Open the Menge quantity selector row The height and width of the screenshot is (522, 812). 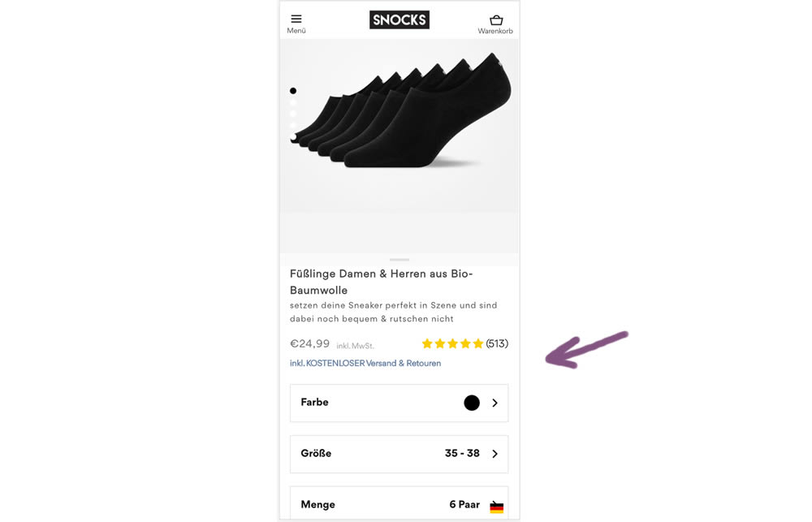tap(399, 504)
